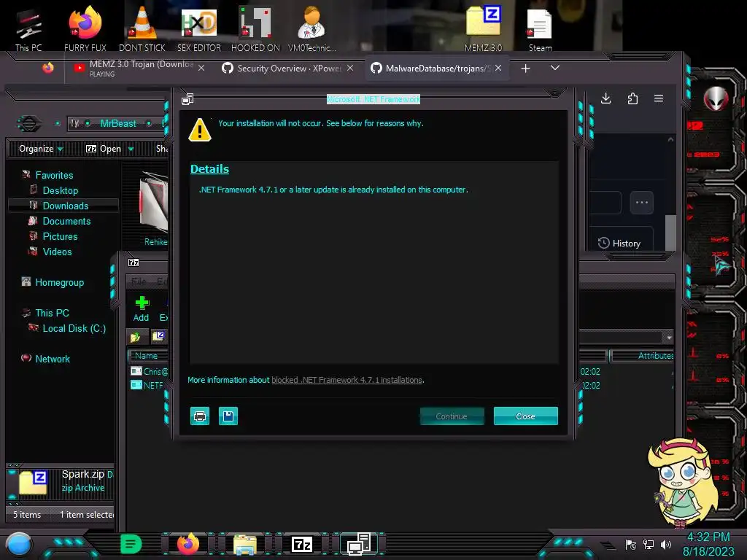Close the .NET Framework installer dialog
747x560 pixels.
525,416
